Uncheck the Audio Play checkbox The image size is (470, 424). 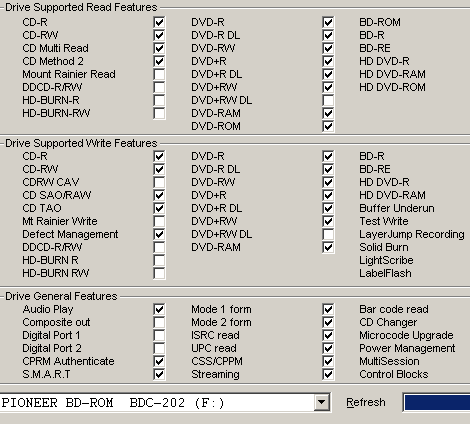159,309
